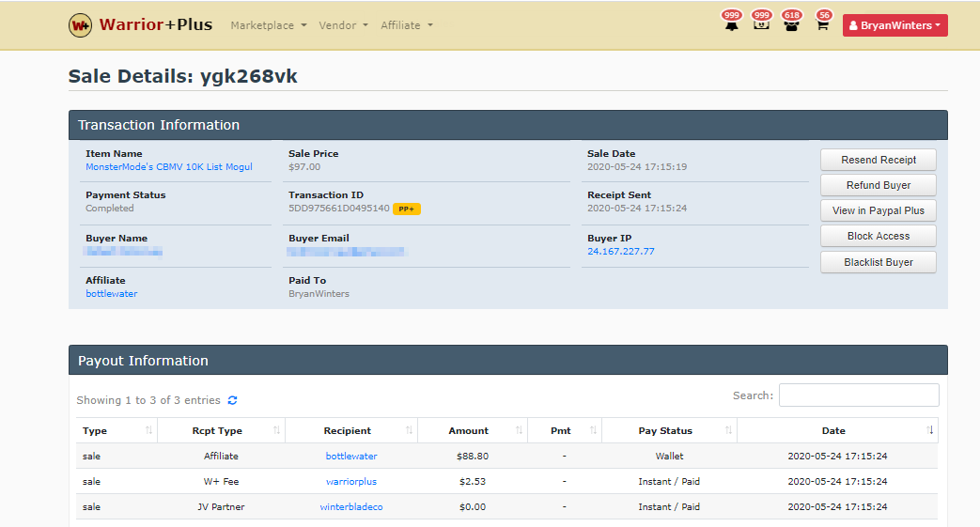Expand the Vendor dropdown menu

[x=343, y=25]
